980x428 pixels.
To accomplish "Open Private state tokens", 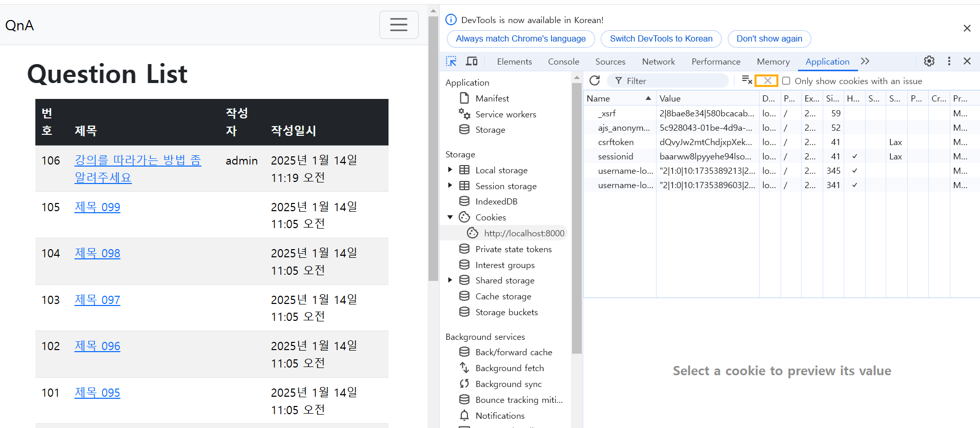I will tap(513, 249).
